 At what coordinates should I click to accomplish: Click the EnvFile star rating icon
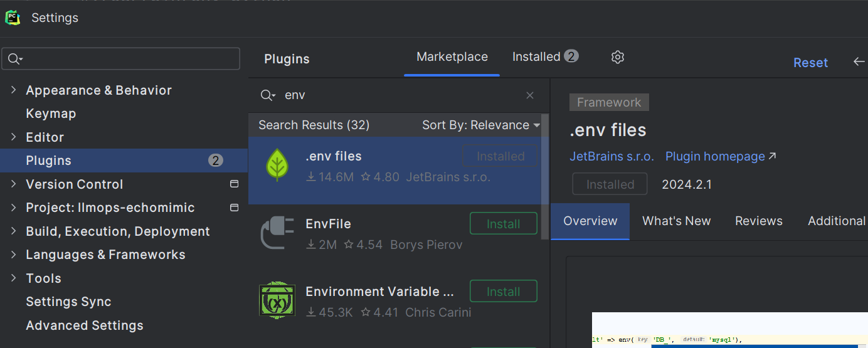pyautogui.click(x=349, y=245)
